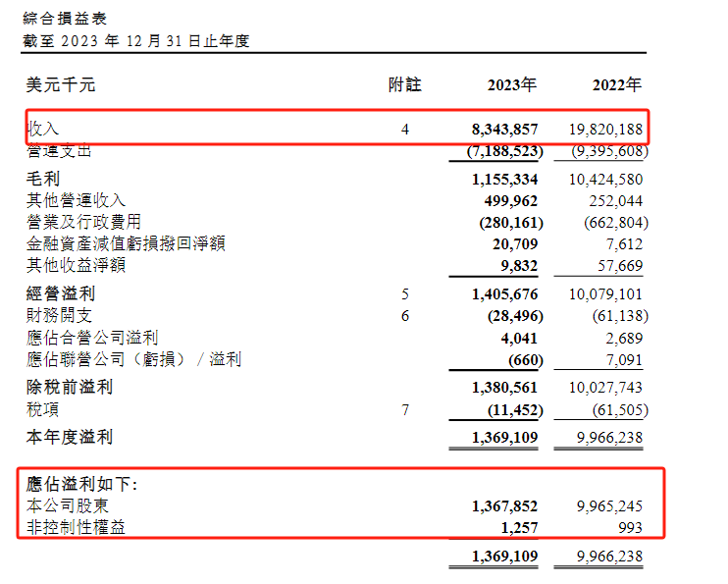The height and width of the screenshot is (584, 728).
Task: Select the 毛利 row label
Action: 43,179
